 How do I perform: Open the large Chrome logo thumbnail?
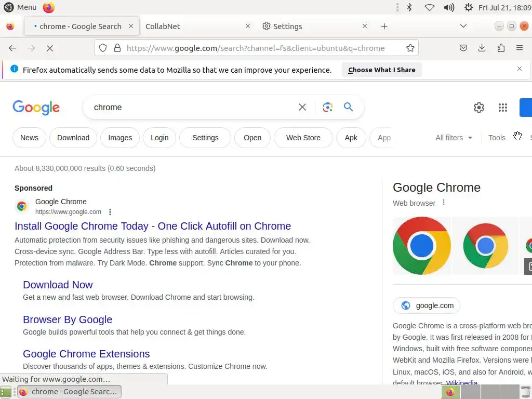pos(422,246)
